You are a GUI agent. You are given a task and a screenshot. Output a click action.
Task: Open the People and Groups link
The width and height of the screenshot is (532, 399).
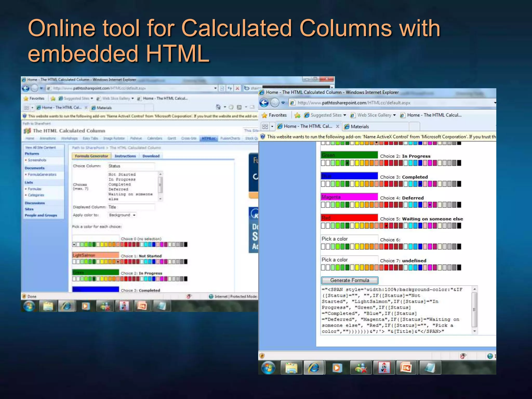[x=41, y=215]
